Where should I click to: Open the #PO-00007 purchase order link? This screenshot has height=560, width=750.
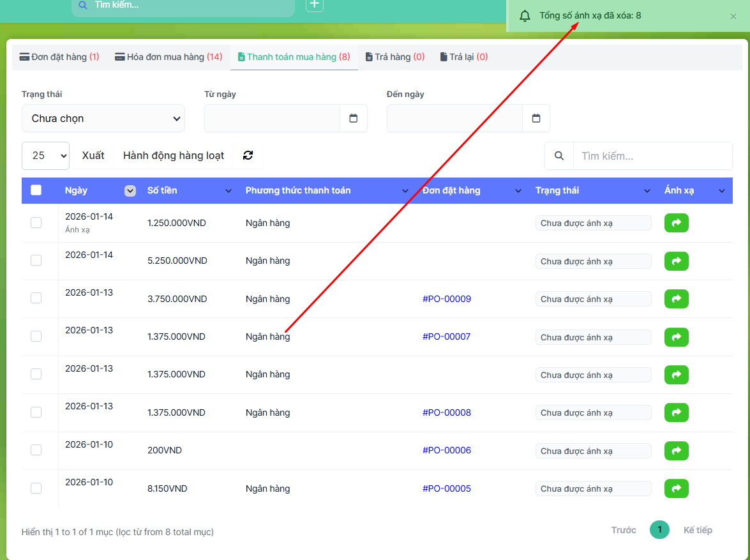coord(446,337)
